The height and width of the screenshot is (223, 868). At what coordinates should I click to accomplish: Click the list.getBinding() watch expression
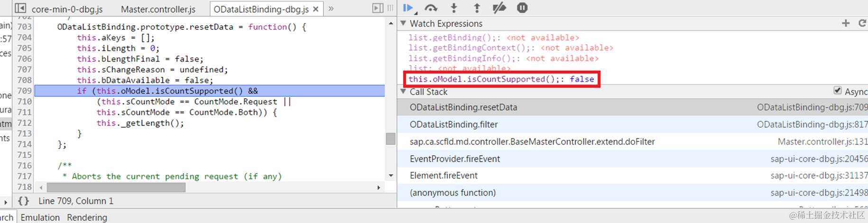(494, 37)
